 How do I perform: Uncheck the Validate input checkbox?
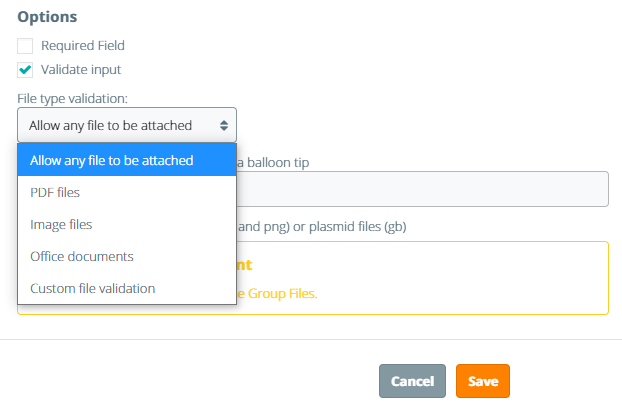[x=25, y=70]
